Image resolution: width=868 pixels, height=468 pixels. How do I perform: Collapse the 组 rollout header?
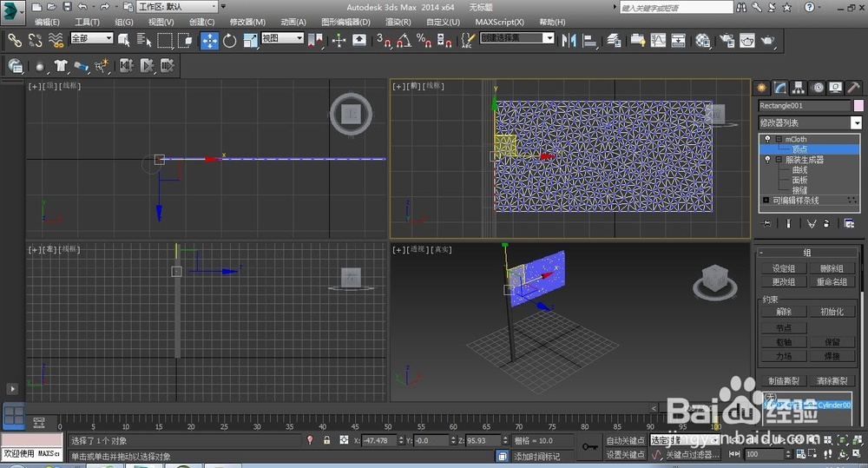click(807, 253)
